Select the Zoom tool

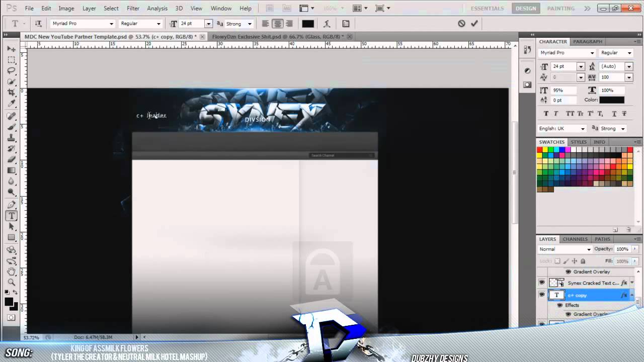(x=11, y=282)
